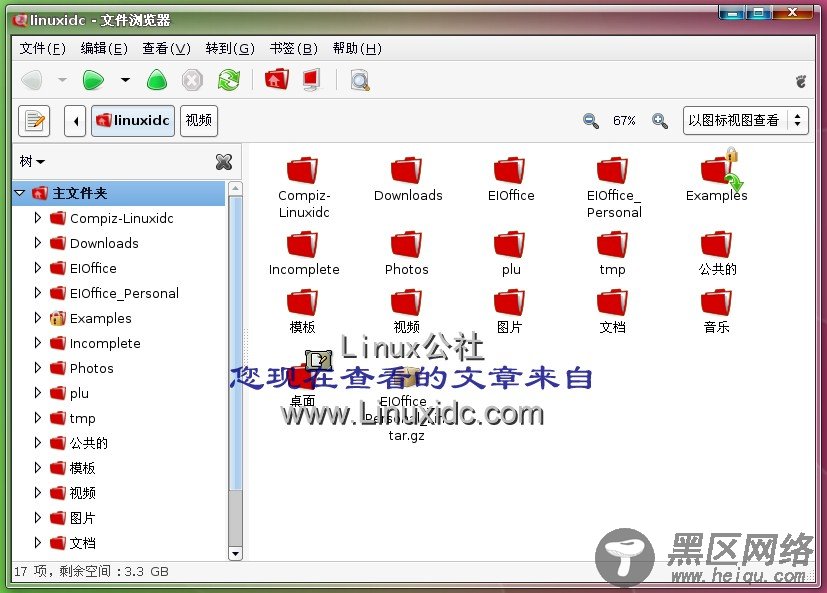Expand the Downloads tree node
The image size is (827, 593).
coord(37,243)
